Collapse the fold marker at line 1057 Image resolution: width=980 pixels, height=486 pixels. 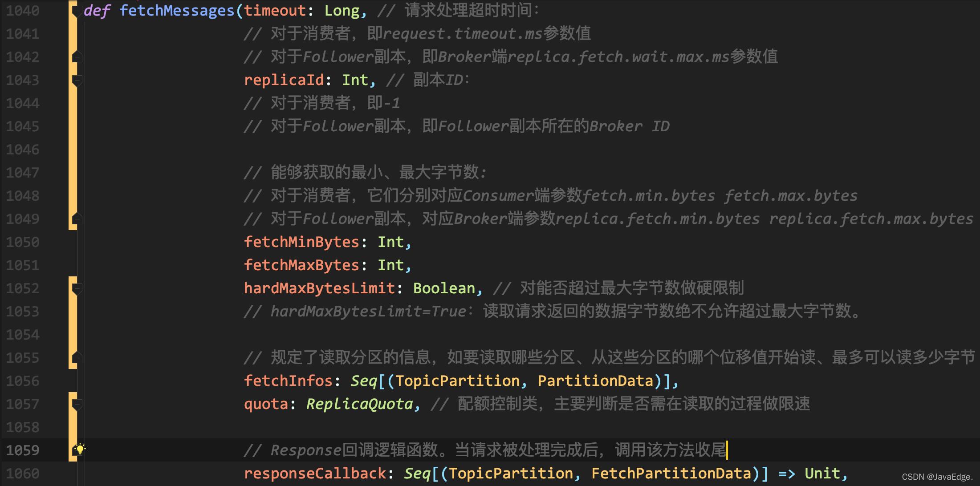point(77,404)
